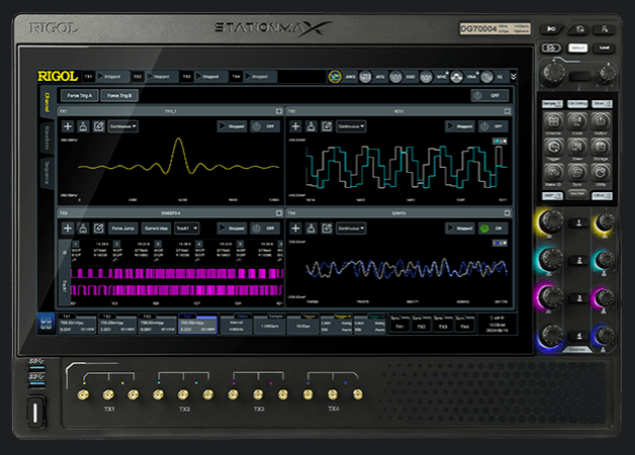Click the waveform legend toggle in TX4 plot
This screenshot has height=455, width=635.
click(x=500, y=243)
